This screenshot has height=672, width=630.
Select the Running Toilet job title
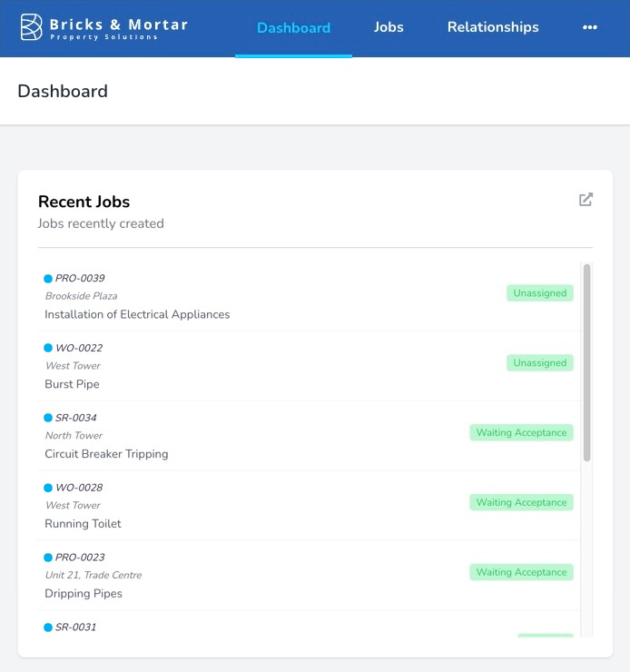pyautogui.click(x=83, y=524)
